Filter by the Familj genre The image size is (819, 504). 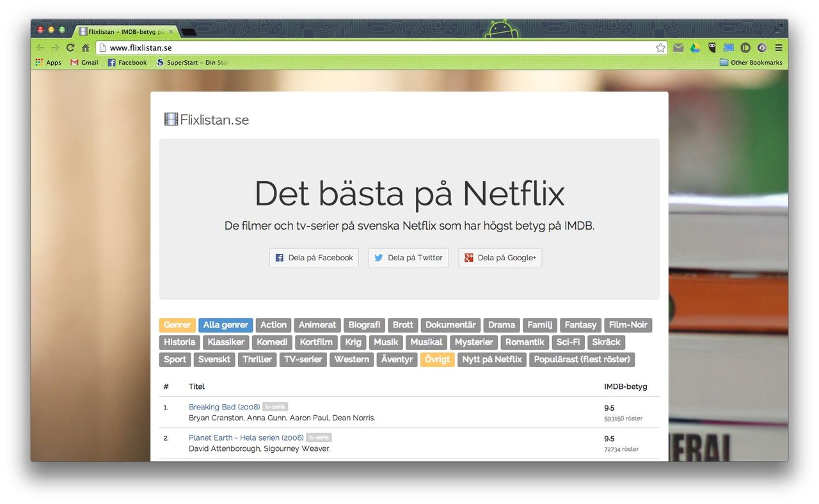pyautogui.click(x=540, y=325)
